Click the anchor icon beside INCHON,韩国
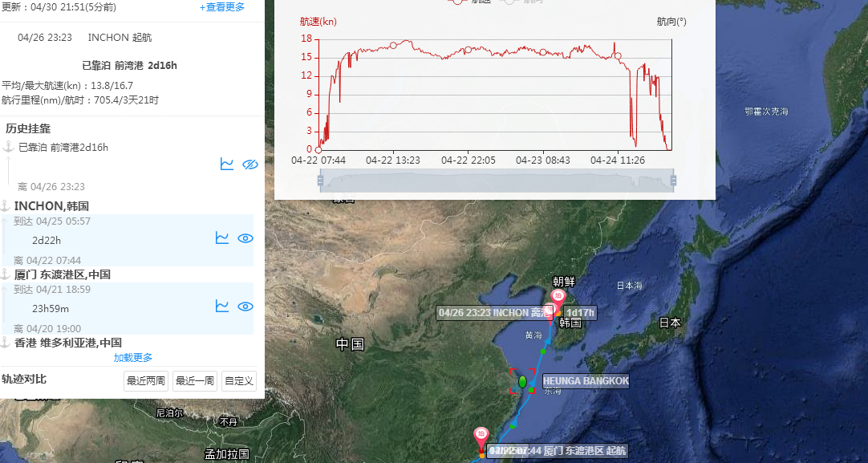The width and height of the screenshot is (868, 463). (6, 205)
